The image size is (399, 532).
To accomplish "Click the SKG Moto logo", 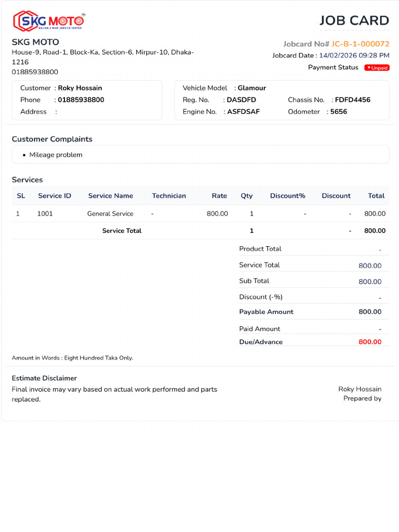I will (49, 21).
